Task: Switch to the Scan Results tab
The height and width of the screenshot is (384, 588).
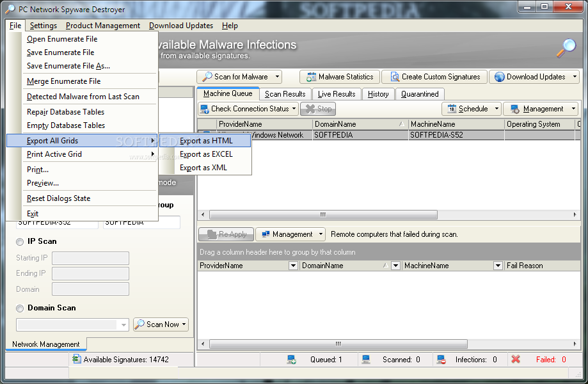Action: click(x=285, y=93)
